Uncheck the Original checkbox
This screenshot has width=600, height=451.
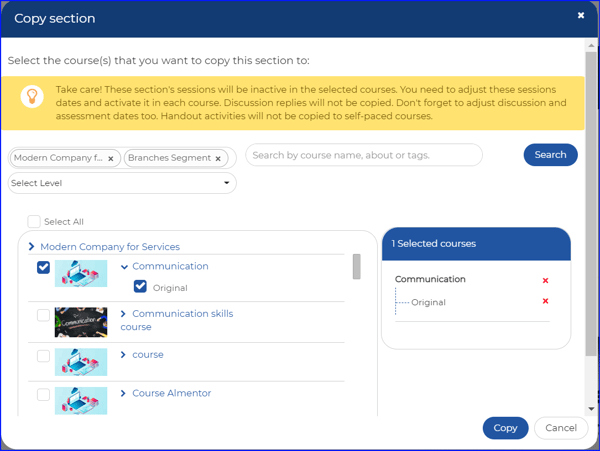tap(140, 287)
